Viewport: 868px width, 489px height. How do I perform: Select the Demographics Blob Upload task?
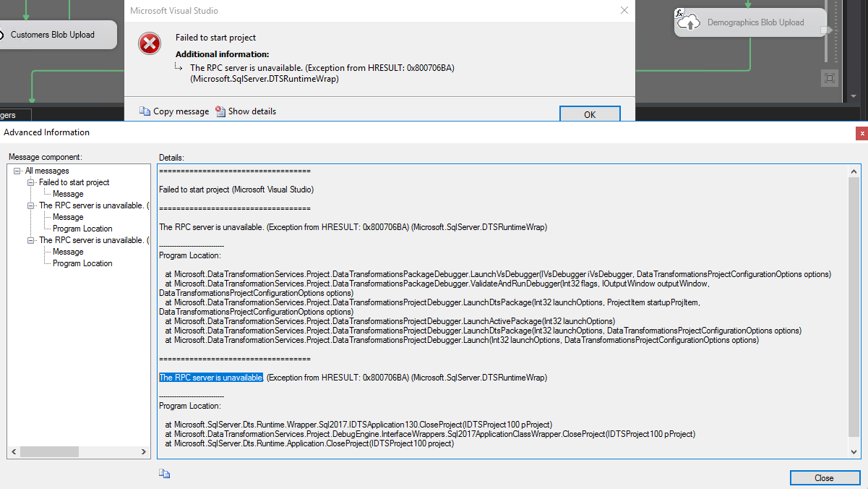point(751,22)
